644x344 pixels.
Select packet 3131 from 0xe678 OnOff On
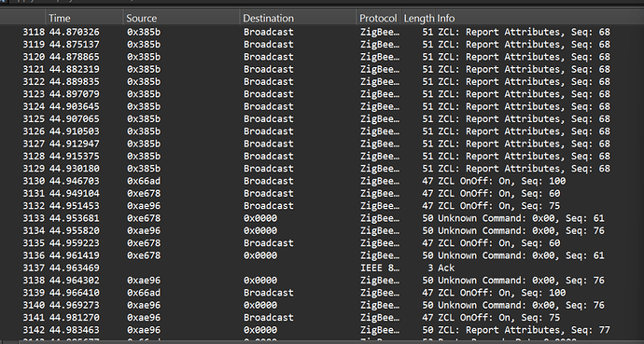click(322, 193)
